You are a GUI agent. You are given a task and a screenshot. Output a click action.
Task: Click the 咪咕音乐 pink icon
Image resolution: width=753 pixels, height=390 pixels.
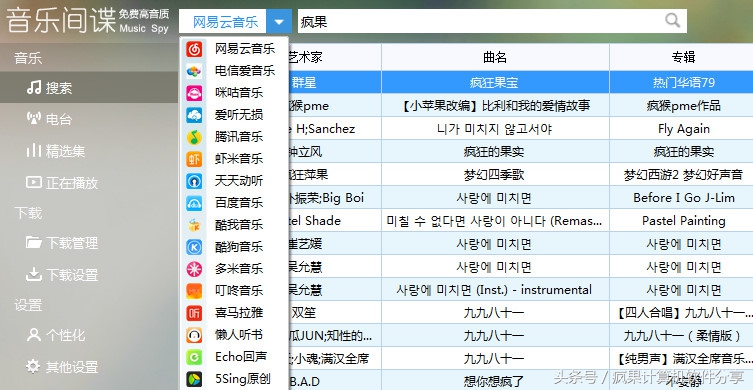(x=194, y=93)
